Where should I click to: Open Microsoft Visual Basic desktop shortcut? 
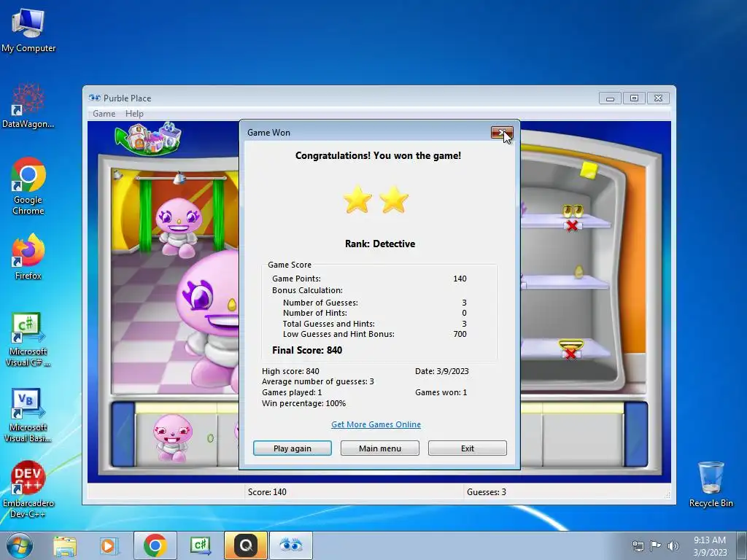[28, 415]
